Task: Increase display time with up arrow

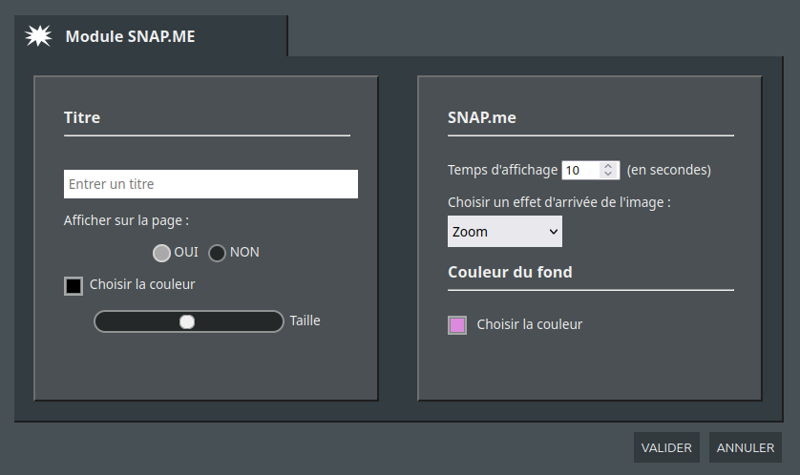Action: 608,166
